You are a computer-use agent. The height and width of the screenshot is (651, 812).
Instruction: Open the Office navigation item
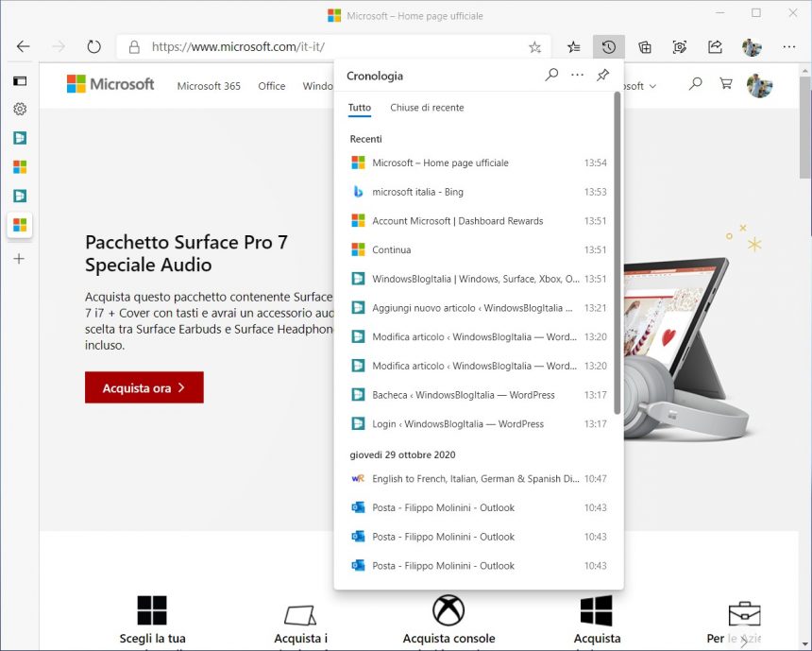click(x=271, y=86)
